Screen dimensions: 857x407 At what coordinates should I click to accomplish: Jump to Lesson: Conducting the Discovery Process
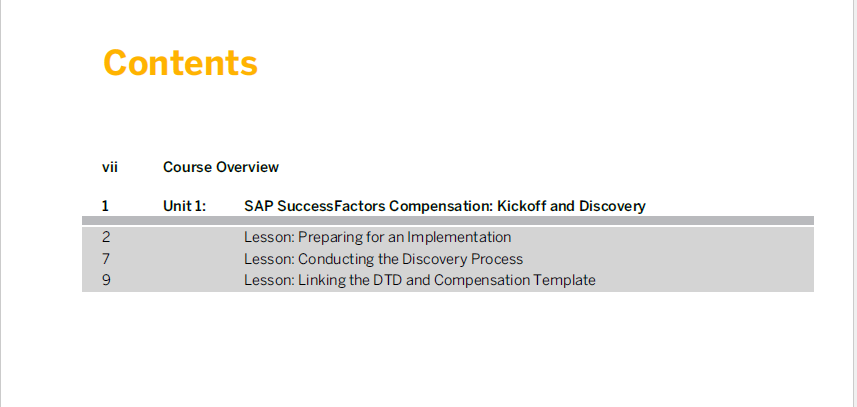point(383,259)
